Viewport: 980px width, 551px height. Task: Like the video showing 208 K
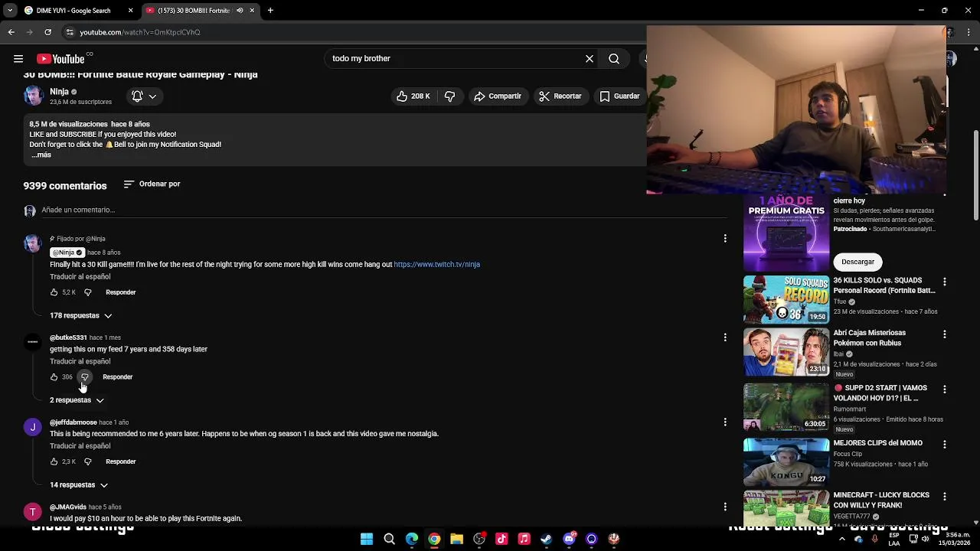pos(413,96)
